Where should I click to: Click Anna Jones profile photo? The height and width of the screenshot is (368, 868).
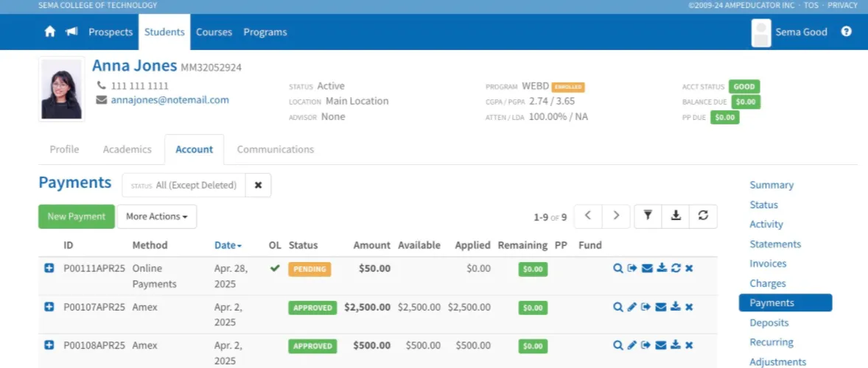61,89
